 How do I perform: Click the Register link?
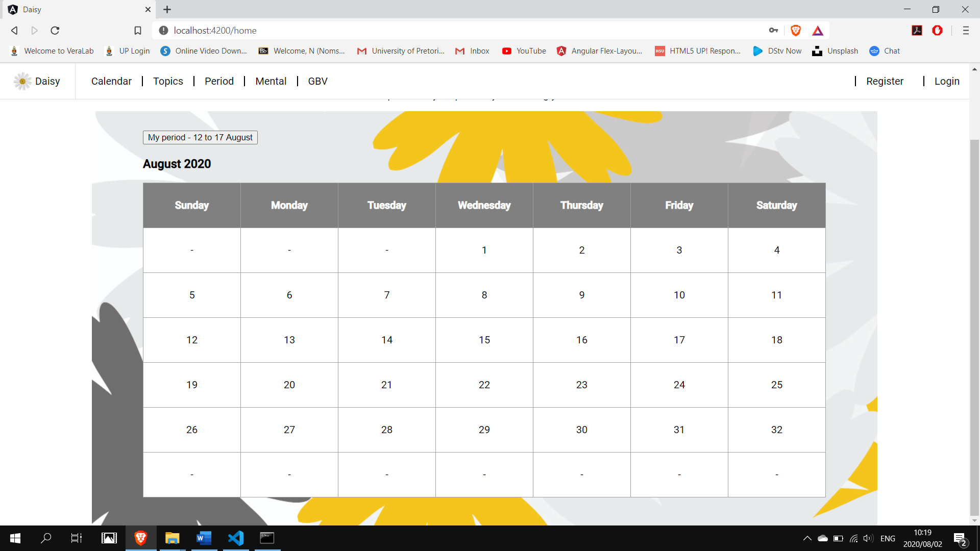pos(885,81)
